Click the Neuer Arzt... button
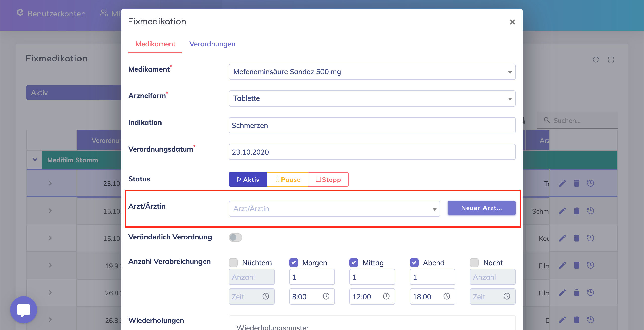 (x=481, y=208)
